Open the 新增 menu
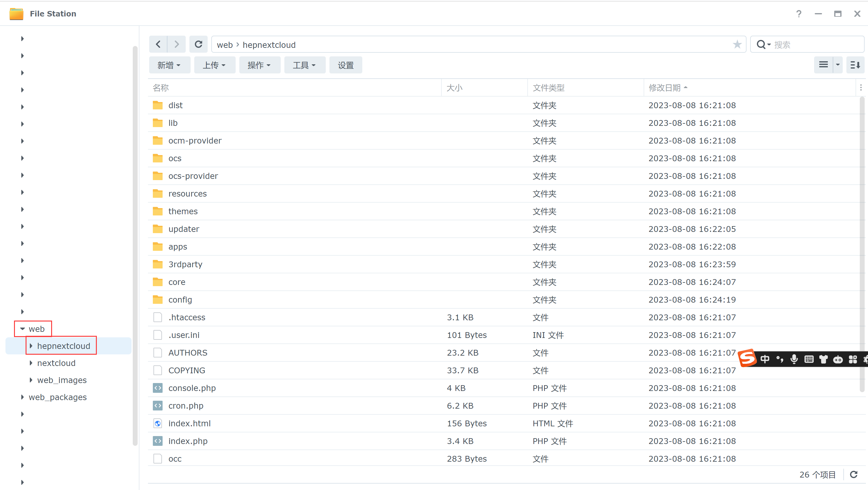Screen dimensions: 868x490 click(x=169, y=65)
